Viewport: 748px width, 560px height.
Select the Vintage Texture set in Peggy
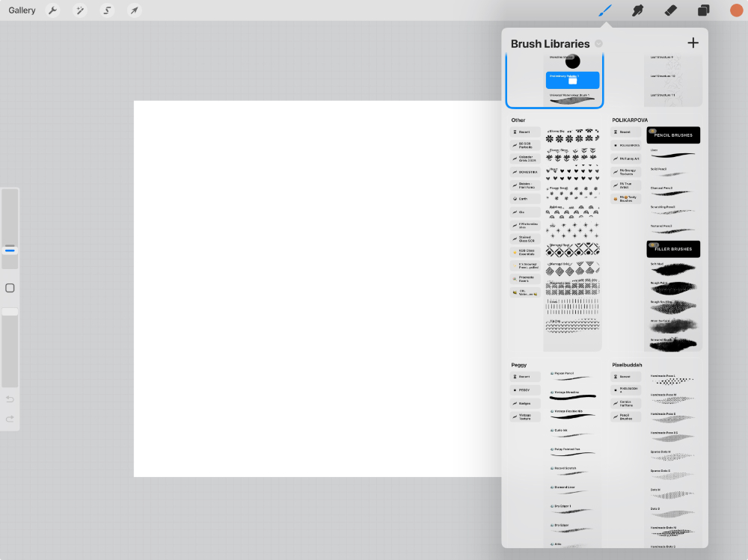pyautogui.click(x=525, y=416)
